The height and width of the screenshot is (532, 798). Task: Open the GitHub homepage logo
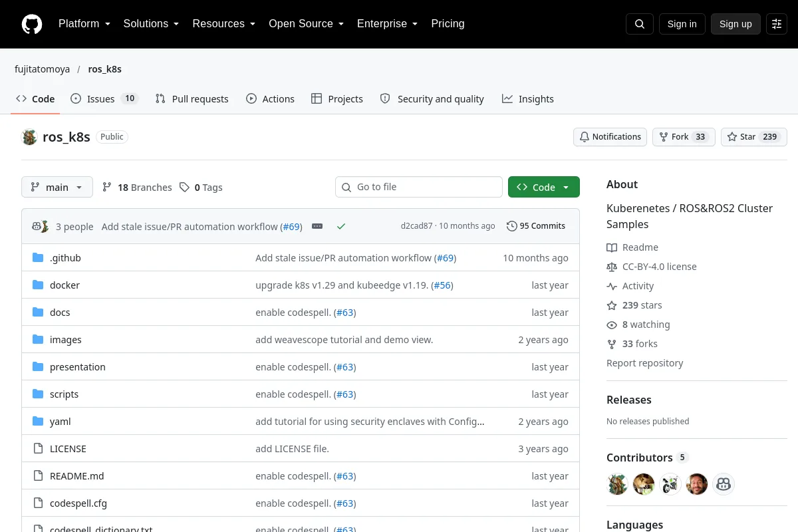coord(32,24)
